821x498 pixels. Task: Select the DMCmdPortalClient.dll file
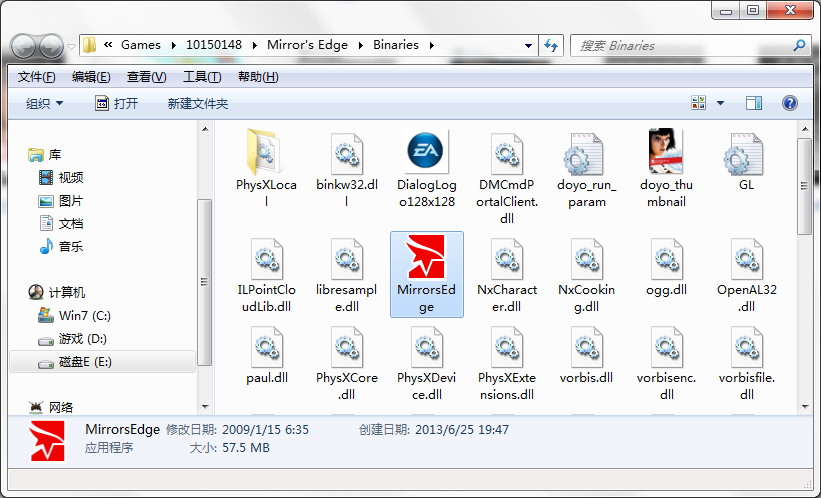click(507, 178)
